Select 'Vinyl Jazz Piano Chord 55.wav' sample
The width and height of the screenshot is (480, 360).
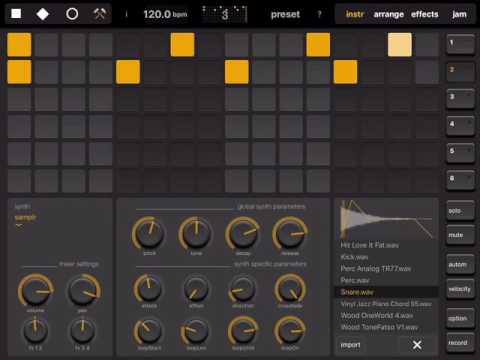point(386,304)
